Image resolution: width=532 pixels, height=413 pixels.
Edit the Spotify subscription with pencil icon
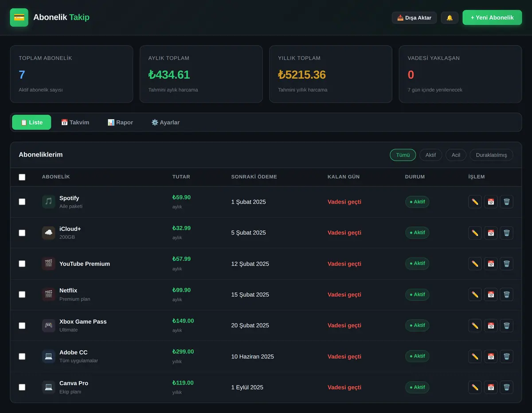pyautogui.click(x=475, y=202)
